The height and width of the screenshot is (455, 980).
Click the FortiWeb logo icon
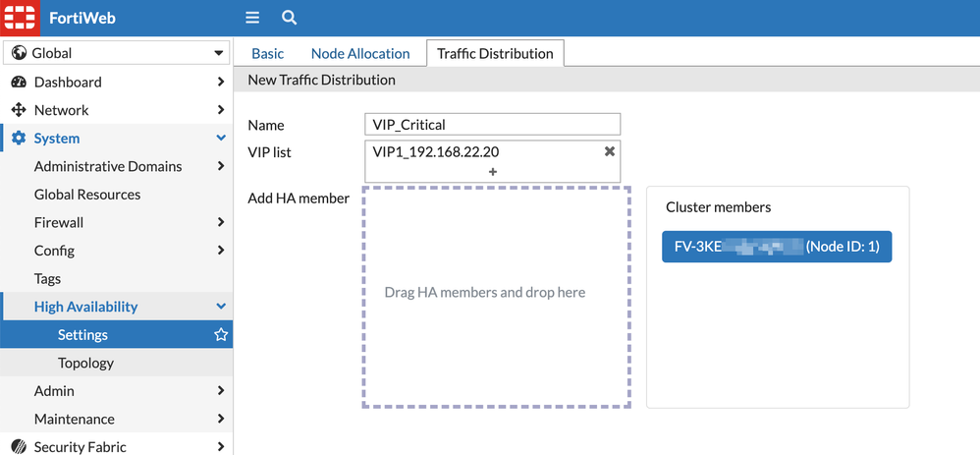(20, 18)
